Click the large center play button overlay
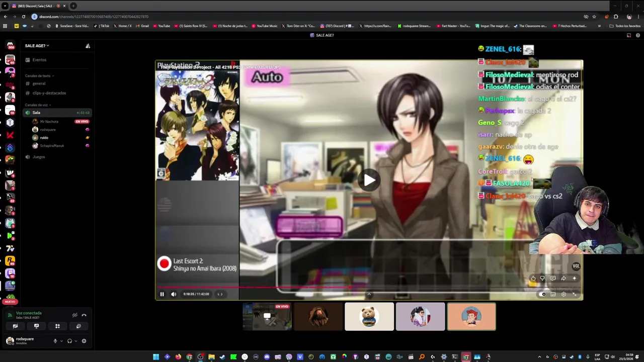Screen dimensions: 644x362 [x=369, y=180]
